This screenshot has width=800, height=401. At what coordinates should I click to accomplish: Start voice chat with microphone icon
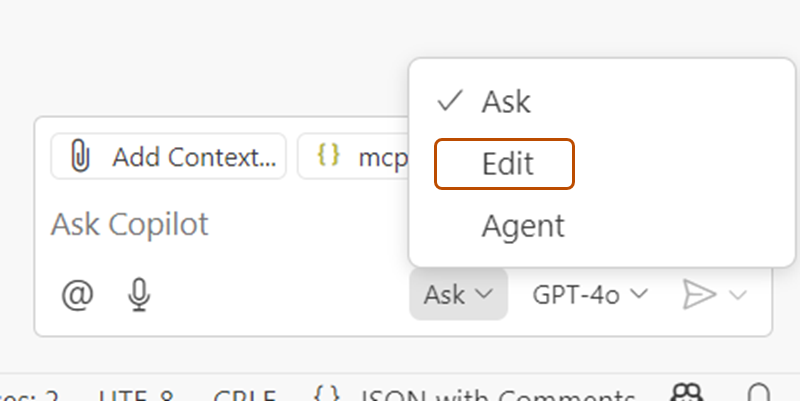point(139,294)
